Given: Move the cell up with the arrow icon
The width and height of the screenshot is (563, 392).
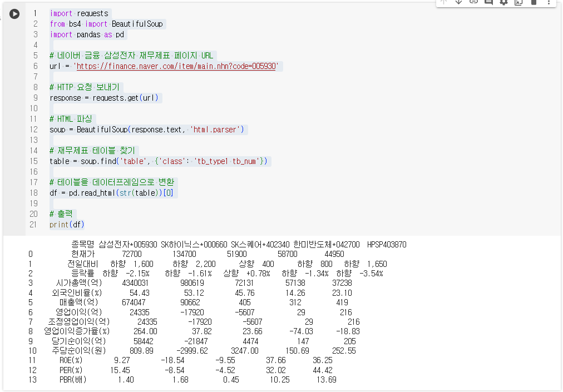Looking at the screenshot, I should tap(444, 2).
